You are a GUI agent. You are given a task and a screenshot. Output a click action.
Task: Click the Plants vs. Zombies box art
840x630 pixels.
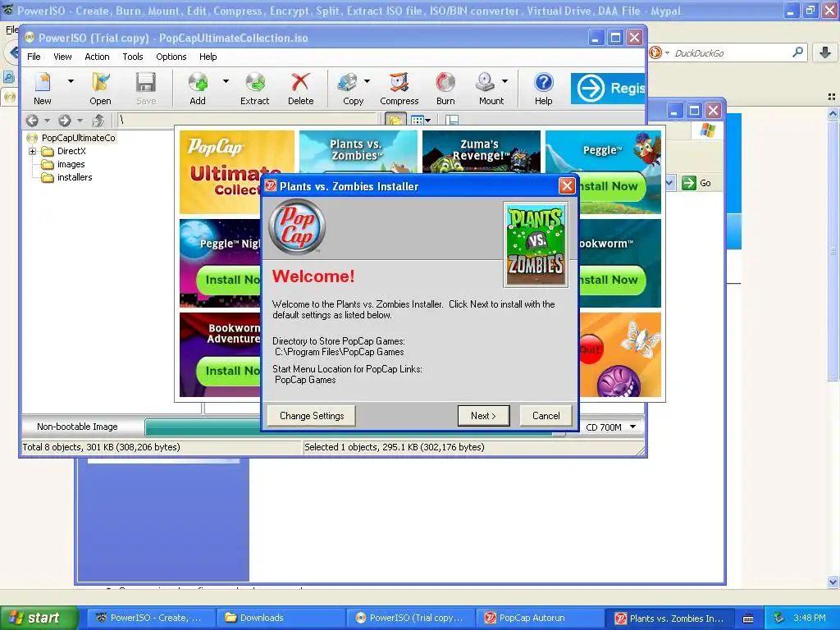pos(536,244)
